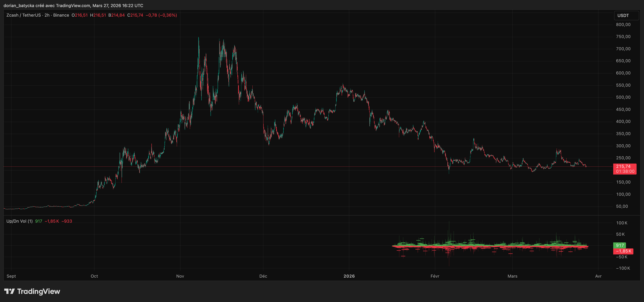Select the Up/Dn Vol indicator label
The image size is (644, 302).
coord(19,221)
